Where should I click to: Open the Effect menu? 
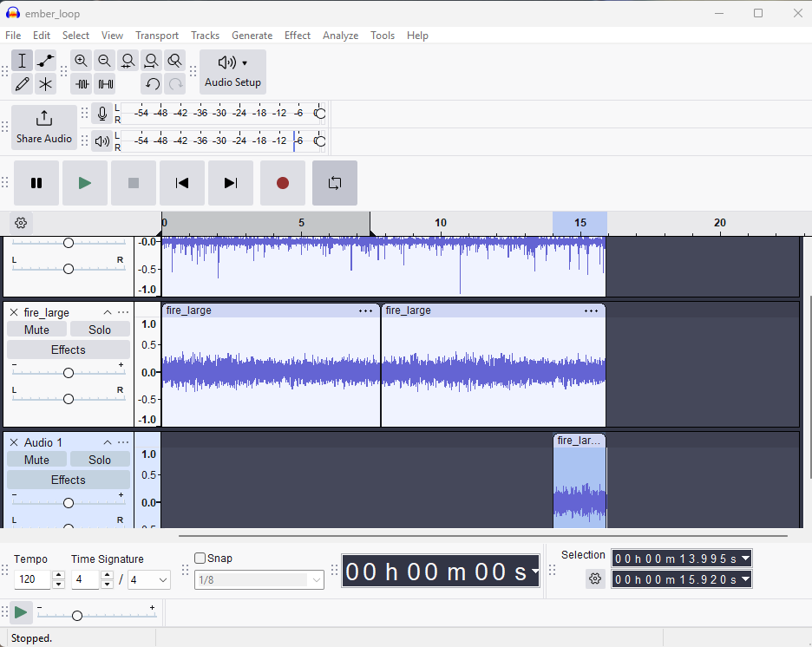coord(297,36)
